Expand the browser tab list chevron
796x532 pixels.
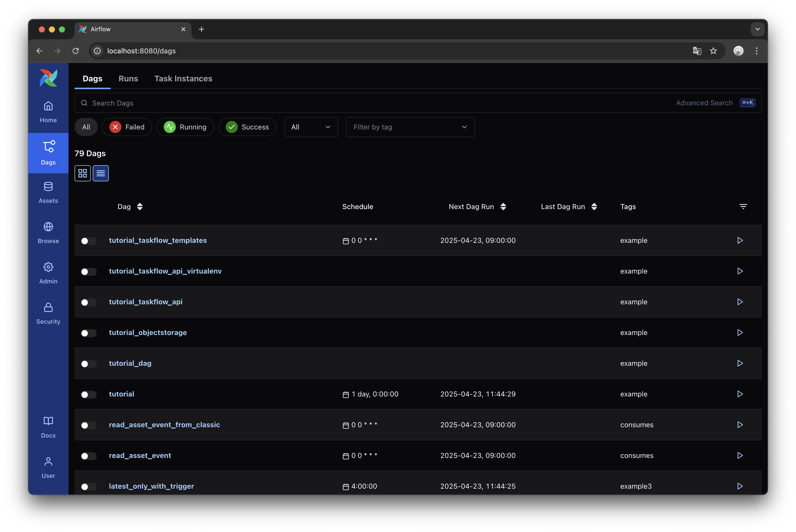pos(757,29)
